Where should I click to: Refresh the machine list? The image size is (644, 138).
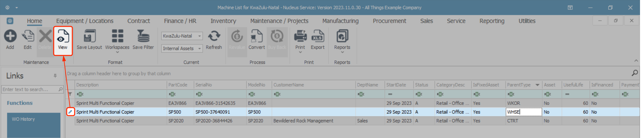point(214,36)
